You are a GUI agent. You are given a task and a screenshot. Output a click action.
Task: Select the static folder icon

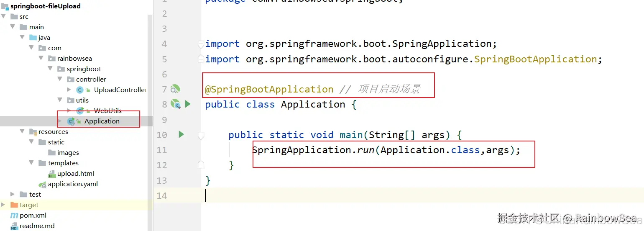42,142
